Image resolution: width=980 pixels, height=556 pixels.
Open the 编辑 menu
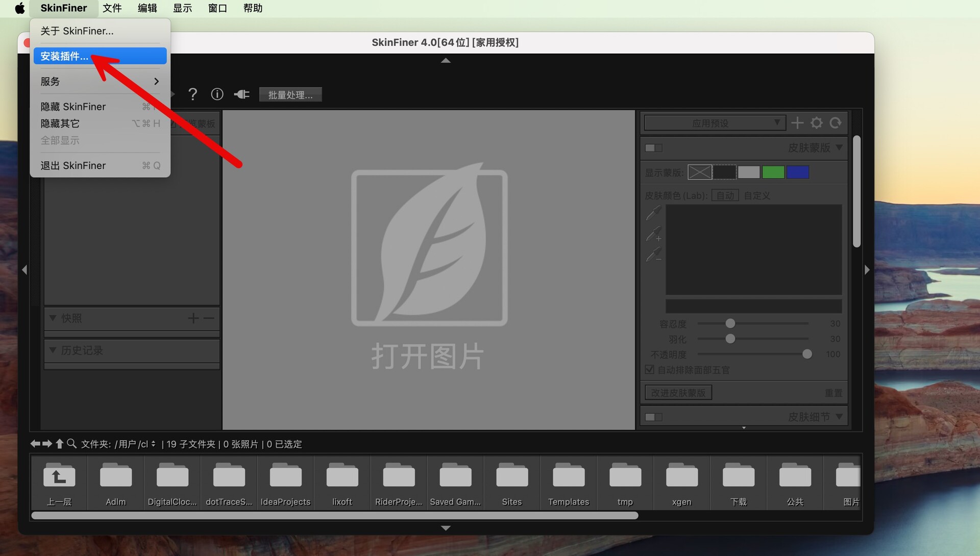[148, 8]
